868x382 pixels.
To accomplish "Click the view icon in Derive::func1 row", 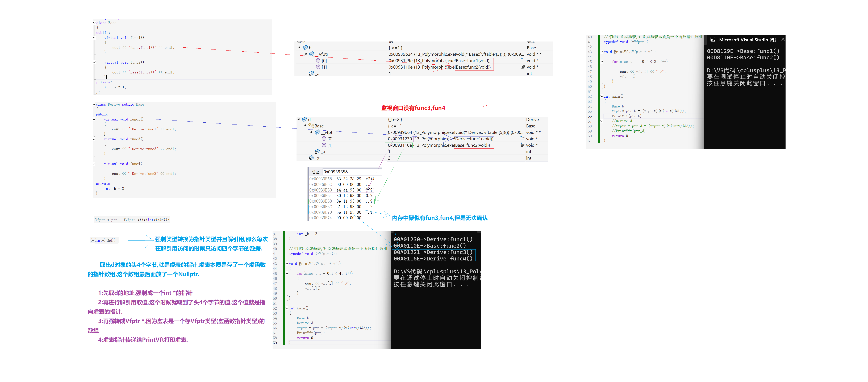I will tap(522, 139).
